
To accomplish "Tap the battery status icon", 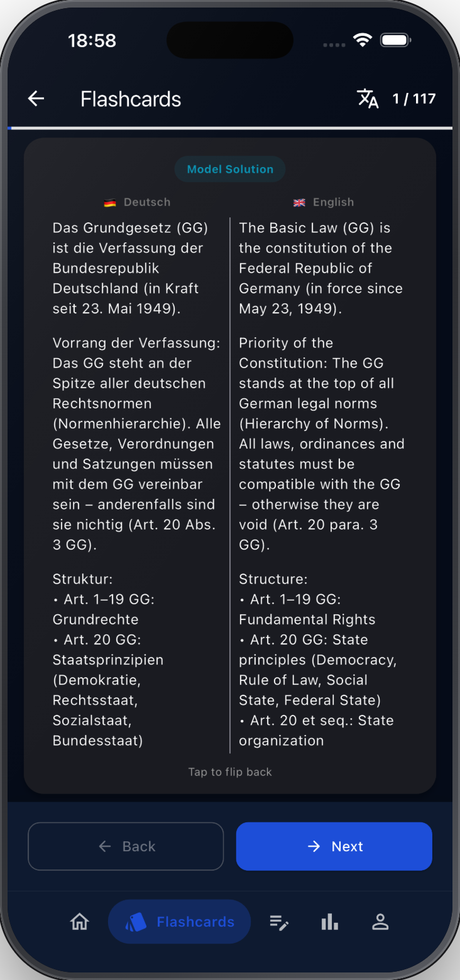I will (x=395, y=40).
